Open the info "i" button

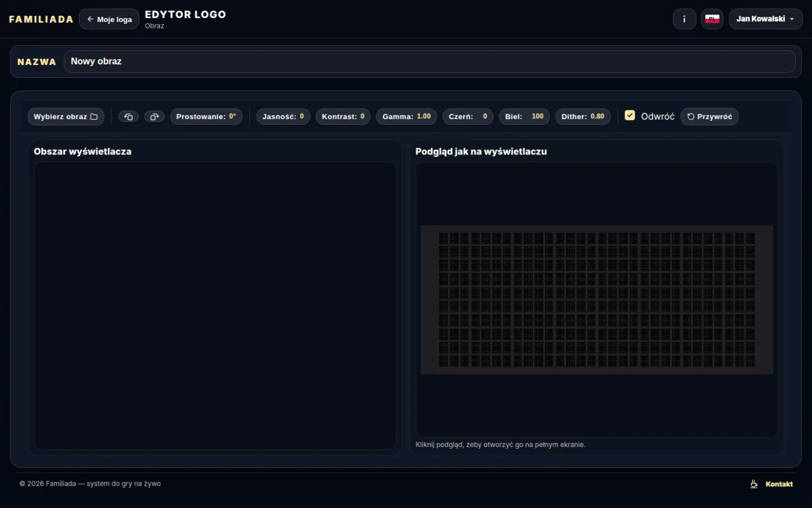pyautogui.click(x=684, y=19)
